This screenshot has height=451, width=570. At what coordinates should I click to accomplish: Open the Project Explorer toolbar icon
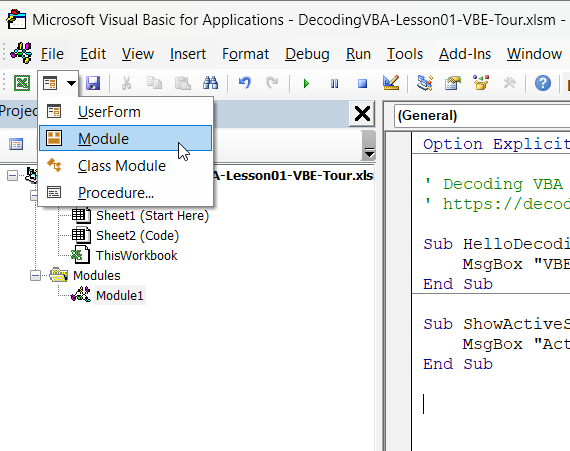click(424, 83)
